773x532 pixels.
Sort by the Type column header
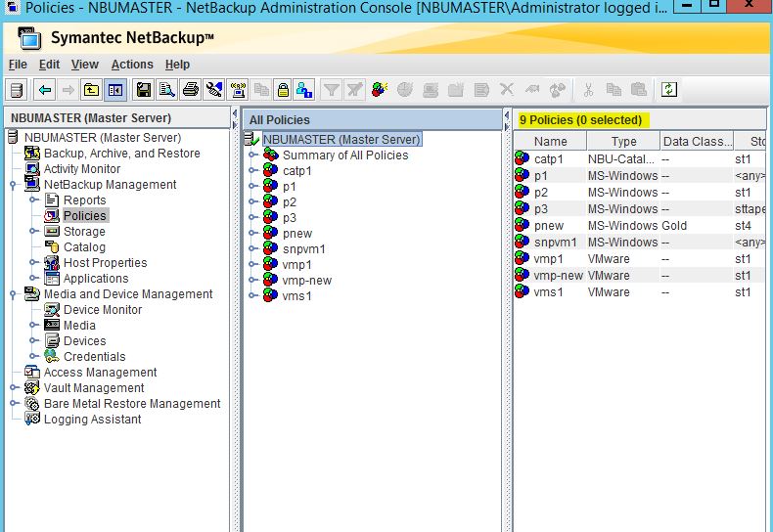[623, 142]
